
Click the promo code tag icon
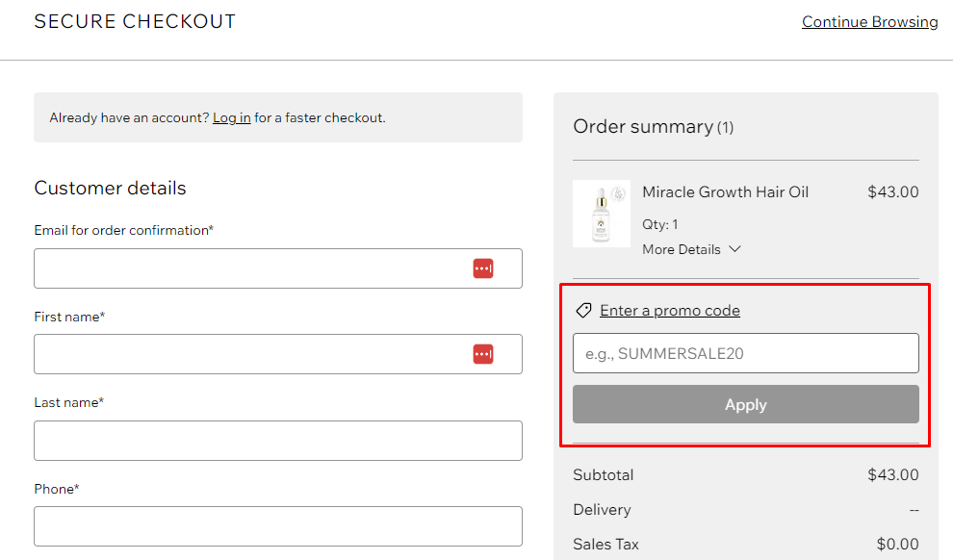(583, 311)
